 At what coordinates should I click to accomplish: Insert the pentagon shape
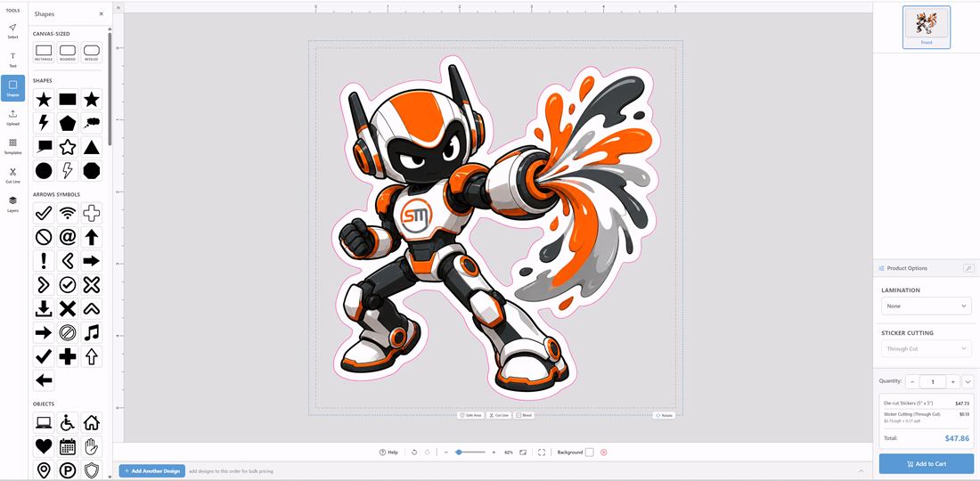pos(68,123)
